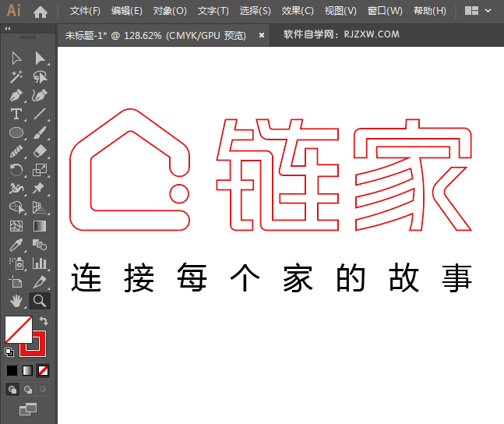Select the Perspective Grid tool
This screenshot has height=424, width=504.
click(x=40, y=207)
